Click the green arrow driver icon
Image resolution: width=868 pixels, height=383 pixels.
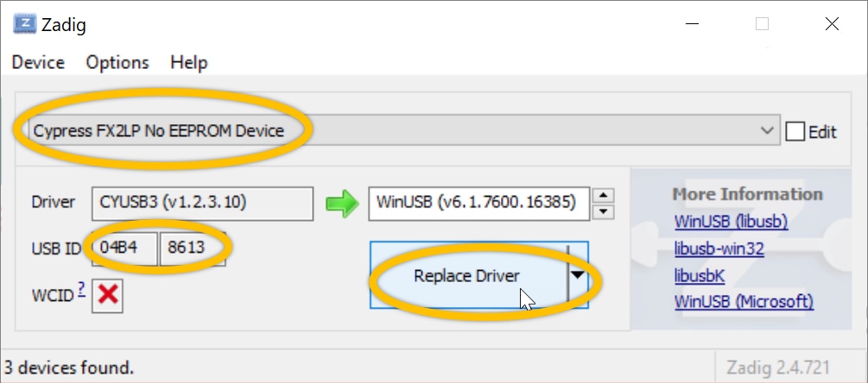click(341, 203)
